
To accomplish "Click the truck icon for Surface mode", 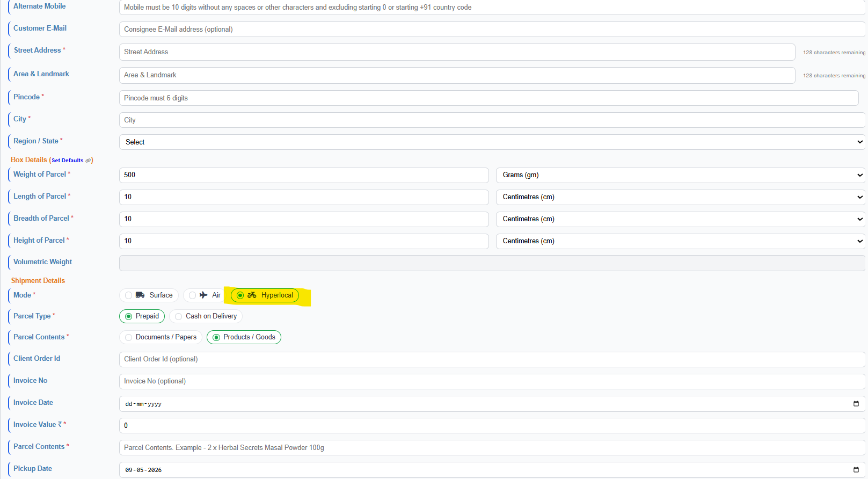I will (140, 295).
